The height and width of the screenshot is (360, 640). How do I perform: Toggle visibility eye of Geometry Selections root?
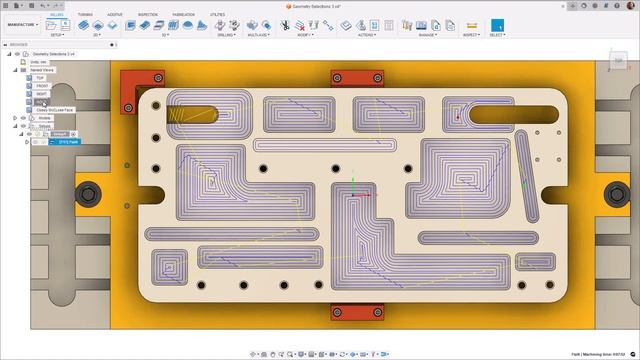pos(18,54)
